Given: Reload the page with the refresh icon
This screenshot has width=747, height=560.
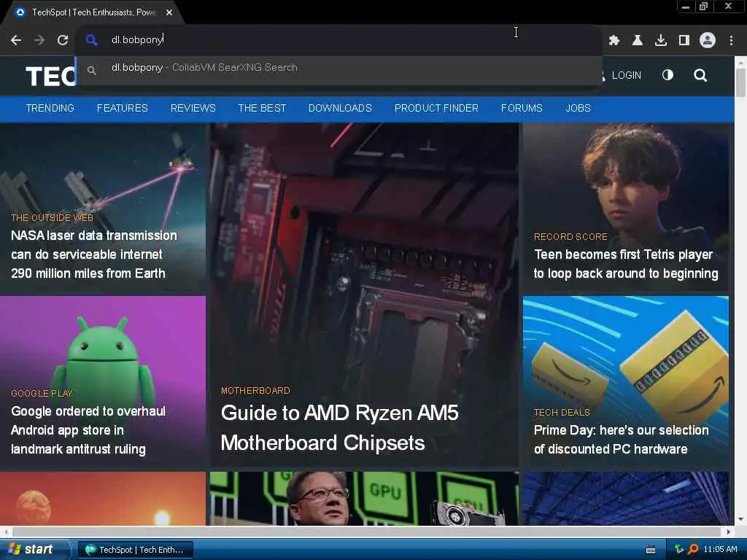Looking at the screenshot, I should click(x=63, y=41).
